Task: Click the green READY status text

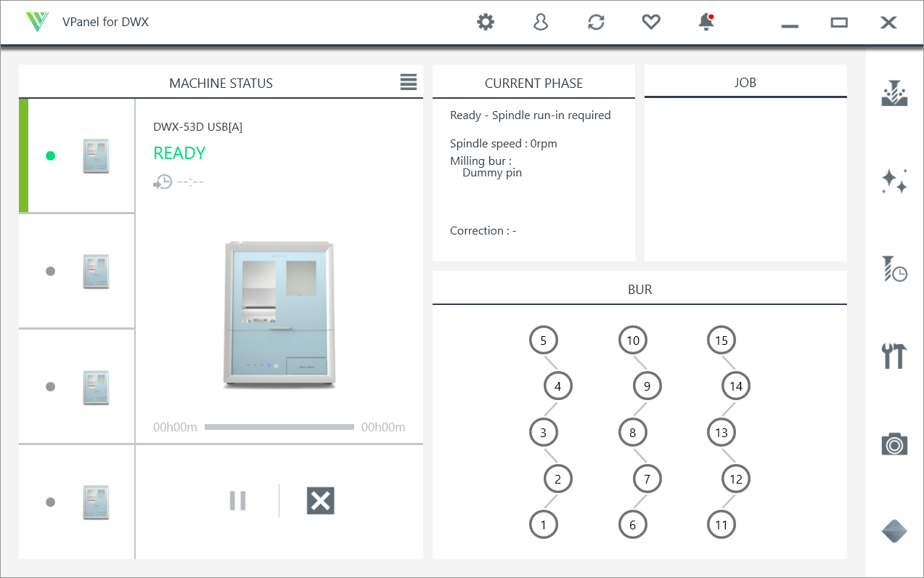Action: (179, 153)
